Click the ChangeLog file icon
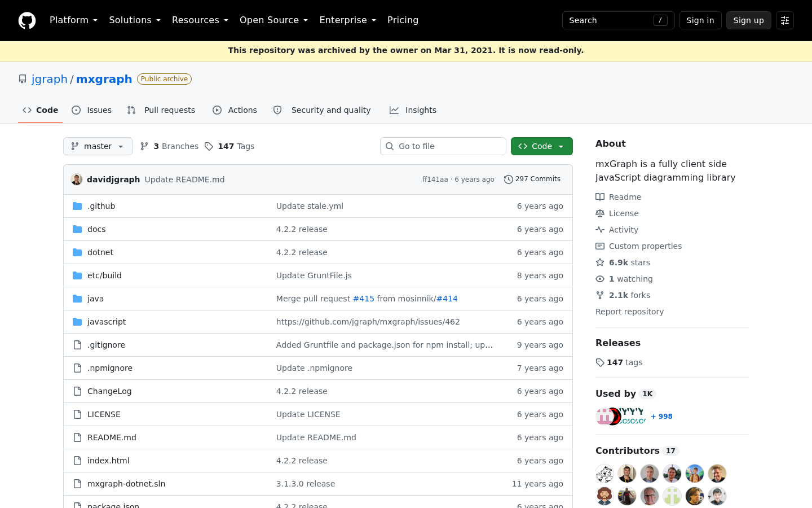Viewport: 812px width, 508px height. pos(77,391)
